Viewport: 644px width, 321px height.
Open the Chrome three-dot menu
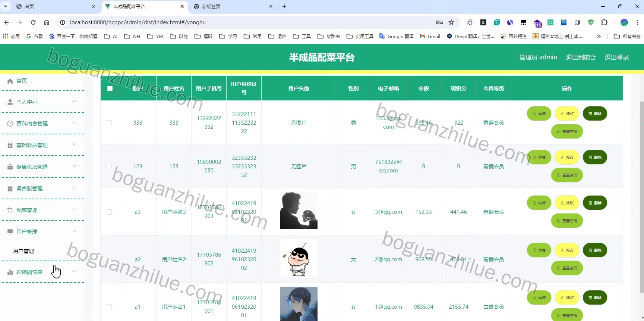click(x=637, y=22)
